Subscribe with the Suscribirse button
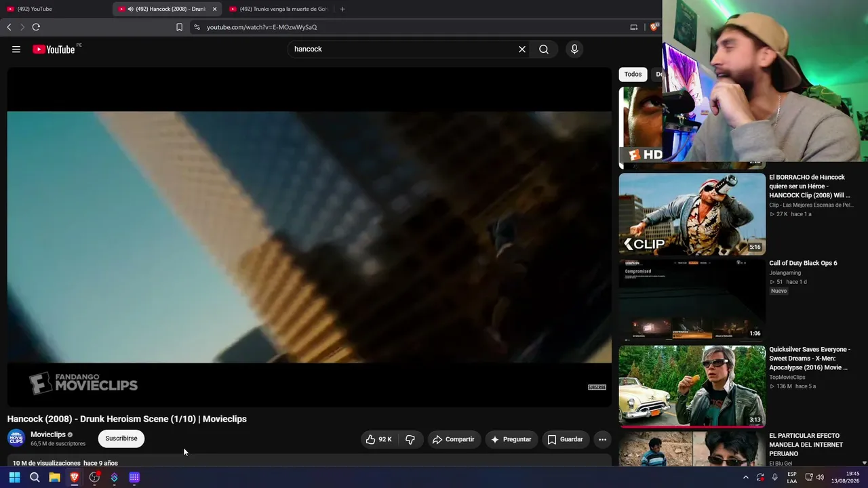 (x=121, y=439)
